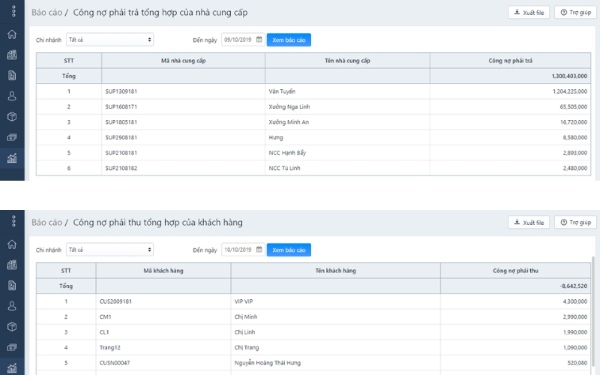600x375 pixels.
Task: Click the supplier name Văn Tuyển
Action: [282, 91]
